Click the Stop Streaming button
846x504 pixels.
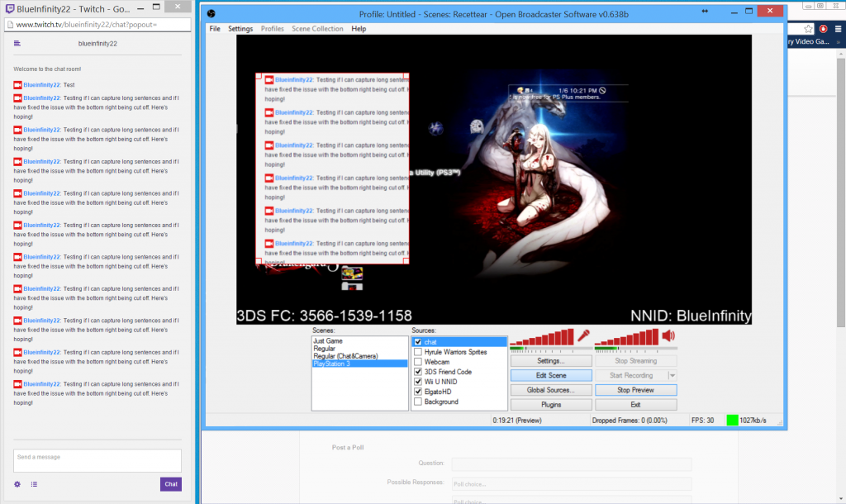(635, 361)
